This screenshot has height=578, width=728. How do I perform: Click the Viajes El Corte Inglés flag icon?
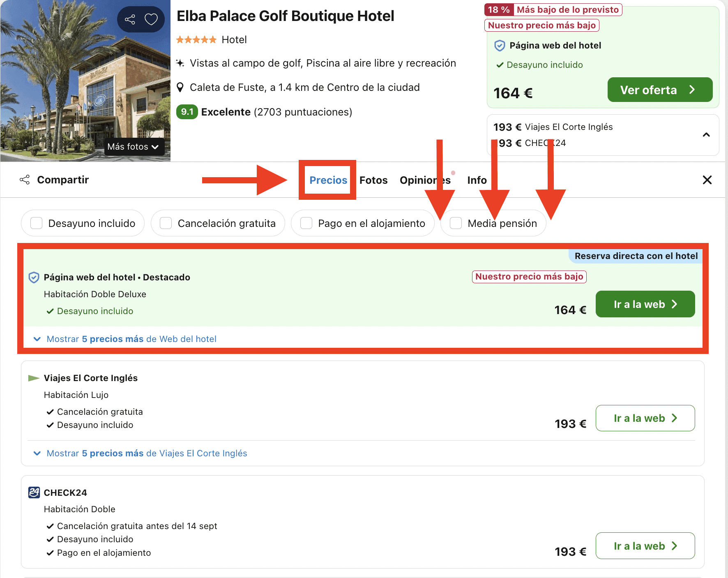coord(34,378)
